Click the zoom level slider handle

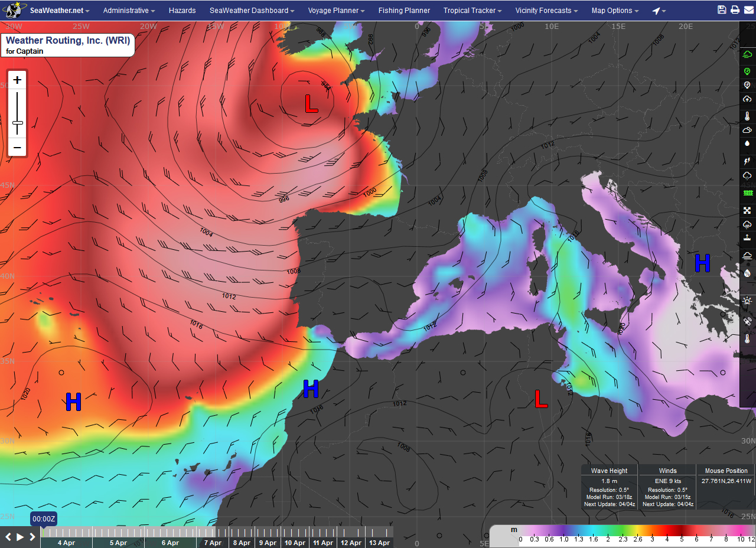click(17, 123)
